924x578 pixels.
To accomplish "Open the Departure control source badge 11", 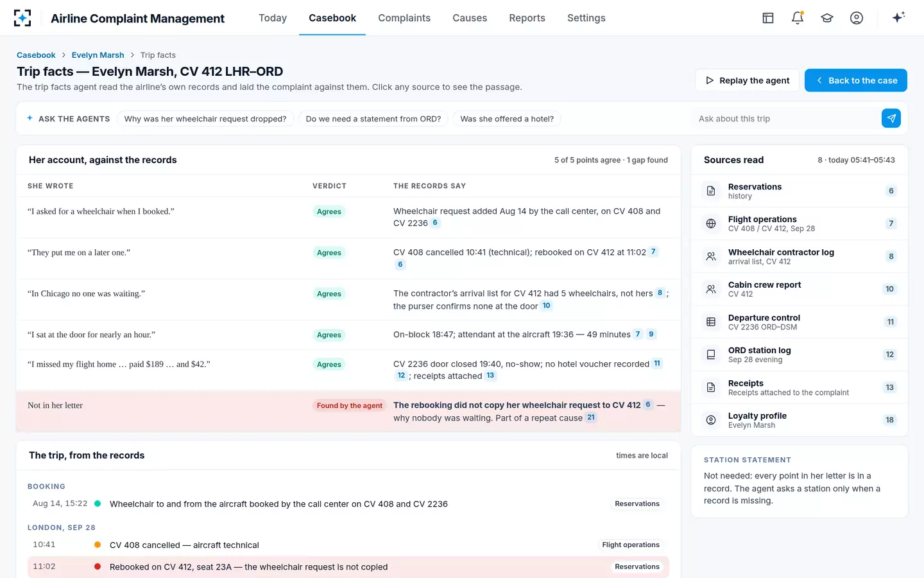I will coord(890,322).
